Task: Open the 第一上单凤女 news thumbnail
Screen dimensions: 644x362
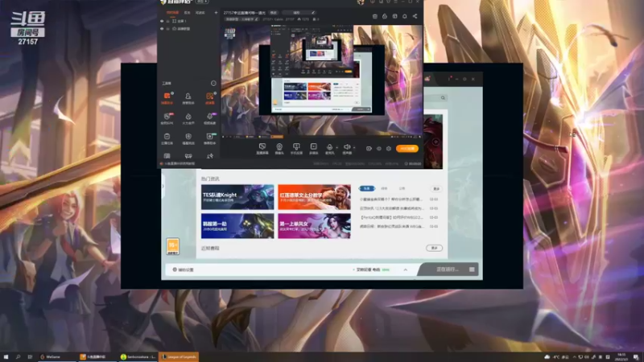Action: [x=314, y=226]
